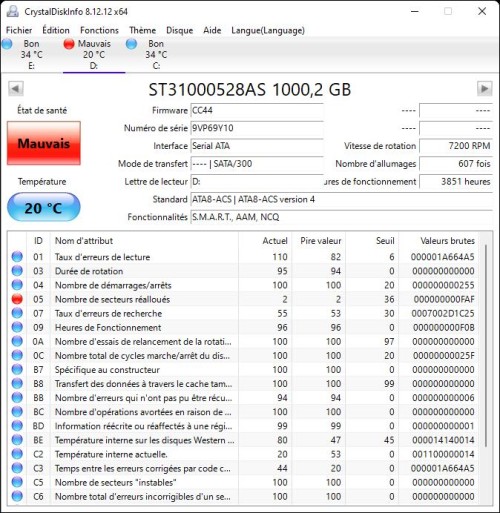Click the Pire valeur column header
Screen dimensions: 500x513
click(x=318, y=241)
